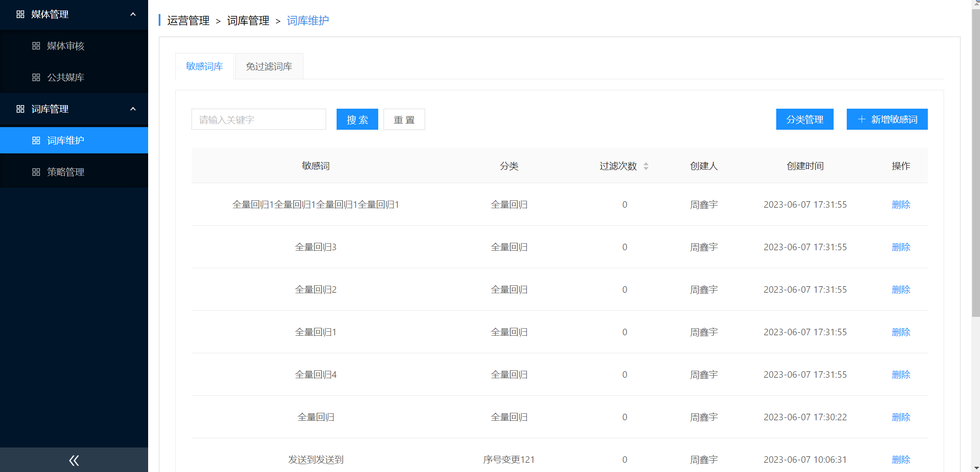Click the 重置 button

point(404,119)
